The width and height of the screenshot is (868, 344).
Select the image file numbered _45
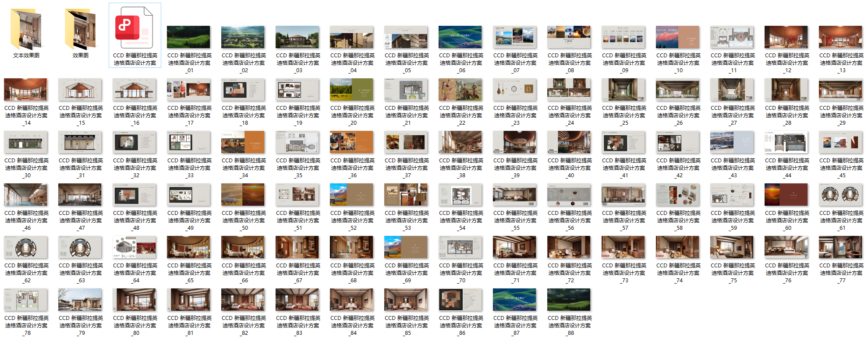(840, 142)
